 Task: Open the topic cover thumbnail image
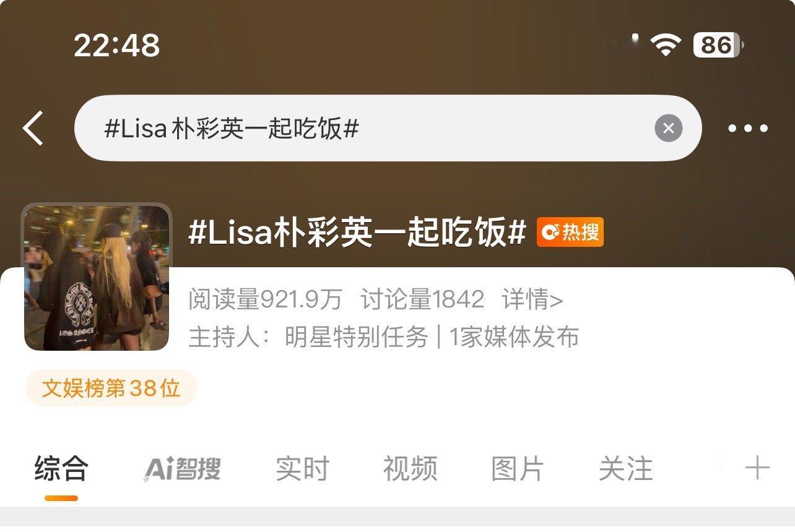97,277
